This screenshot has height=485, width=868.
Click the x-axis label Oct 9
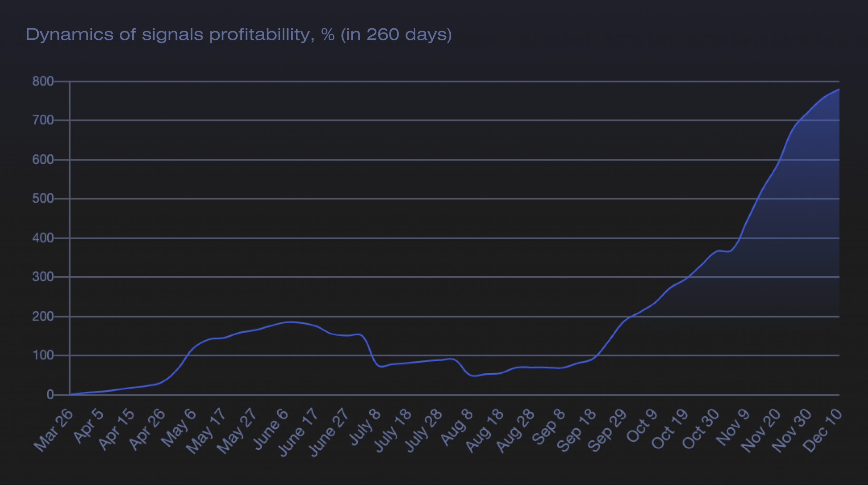click(642, 425)
